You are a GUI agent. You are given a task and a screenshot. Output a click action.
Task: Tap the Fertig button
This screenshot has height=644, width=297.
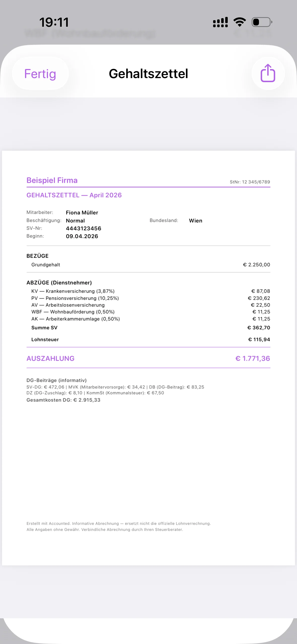(x=40, y=74)
